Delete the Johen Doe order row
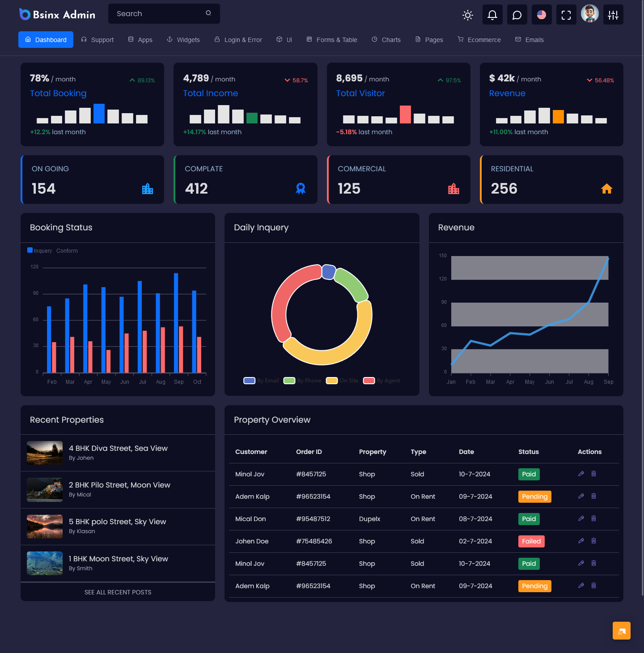Image resolution: width=644 pixels, height=653 pixels. (593, 541)
